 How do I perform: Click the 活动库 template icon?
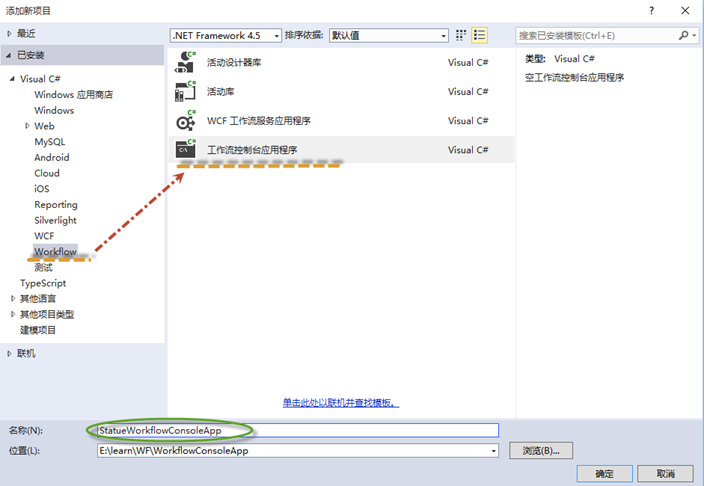(x=185, y=91)
